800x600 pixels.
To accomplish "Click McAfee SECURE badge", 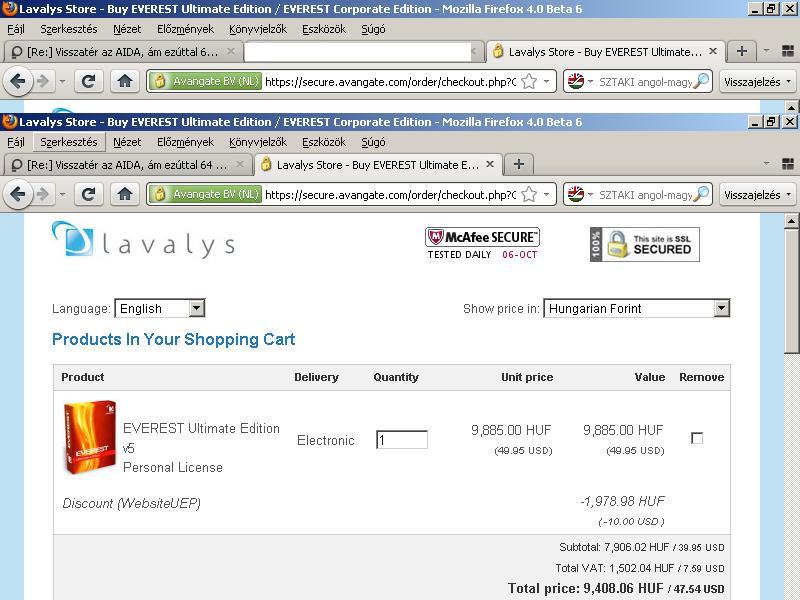I will click(x=482, y=244).
